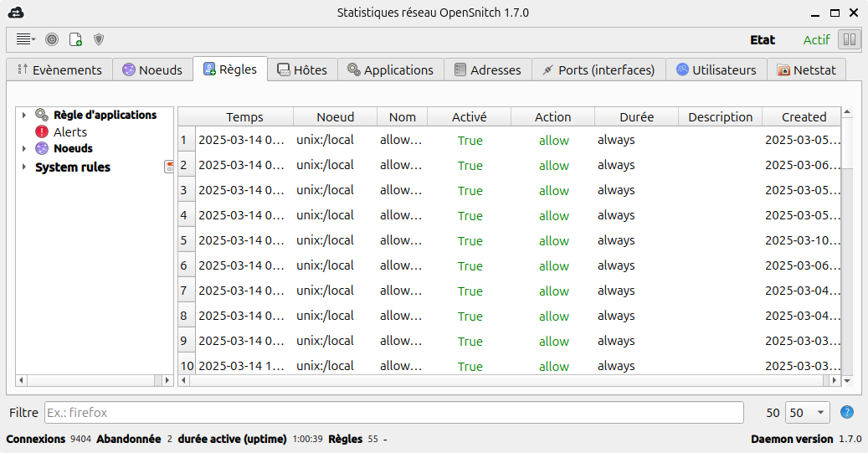Sort by the Description column header

tap(720, 117)
